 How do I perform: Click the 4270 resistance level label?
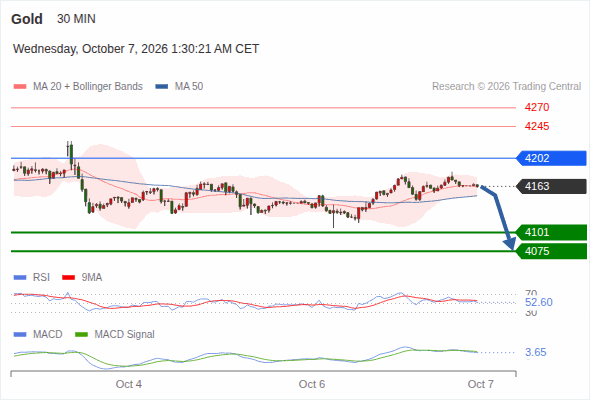point(537,107)
